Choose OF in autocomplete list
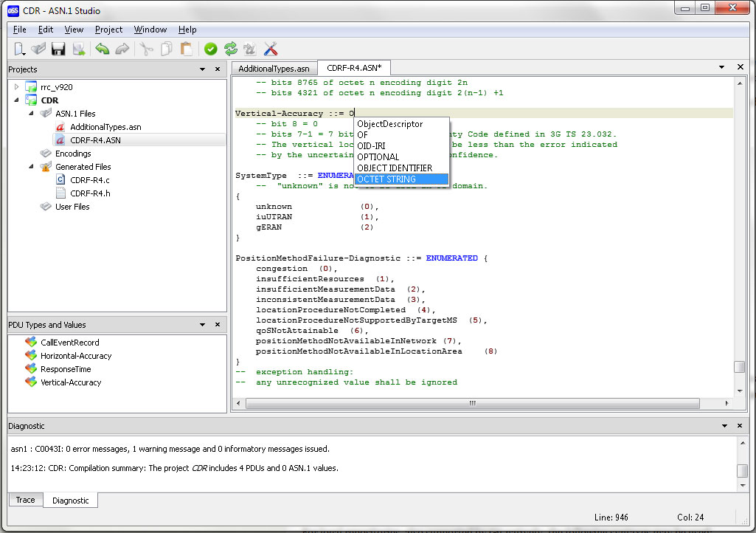Screen dimensions: 756x533 tap(402, 134)
